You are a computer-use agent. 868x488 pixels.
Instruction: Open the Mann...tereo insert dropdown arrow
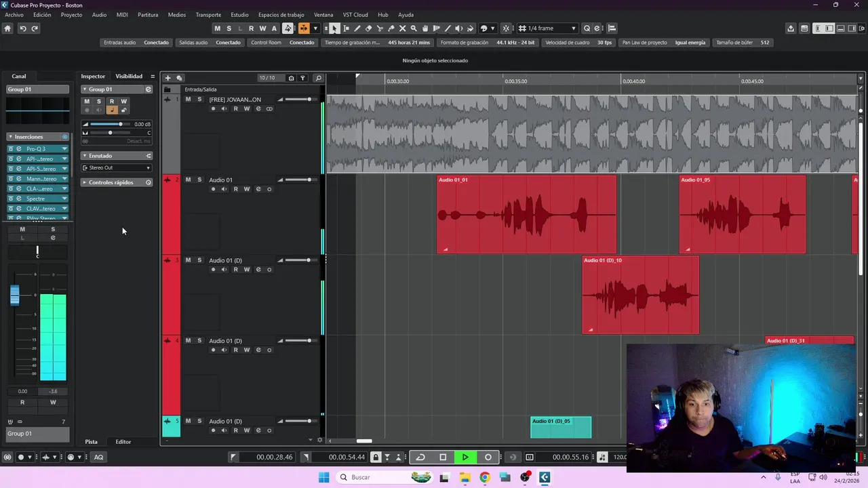tap(64, 179)
